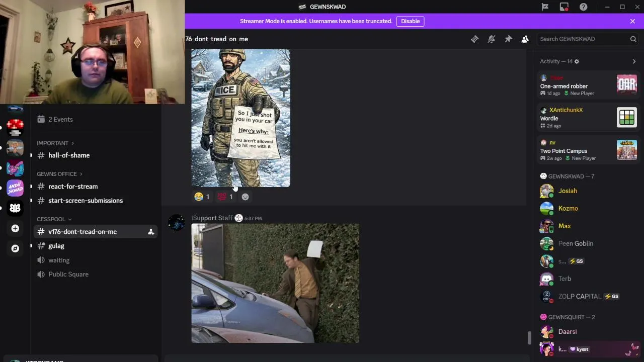Image resolution: width=644 pixels, height=362 pixels.
Task: Open One-armed robber game thumbnail
Action: pyautogui.click(x=627, y=84)
